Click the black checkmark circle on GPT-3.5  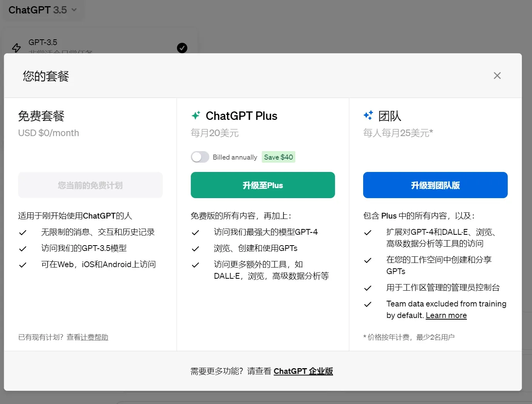[182, 48]
